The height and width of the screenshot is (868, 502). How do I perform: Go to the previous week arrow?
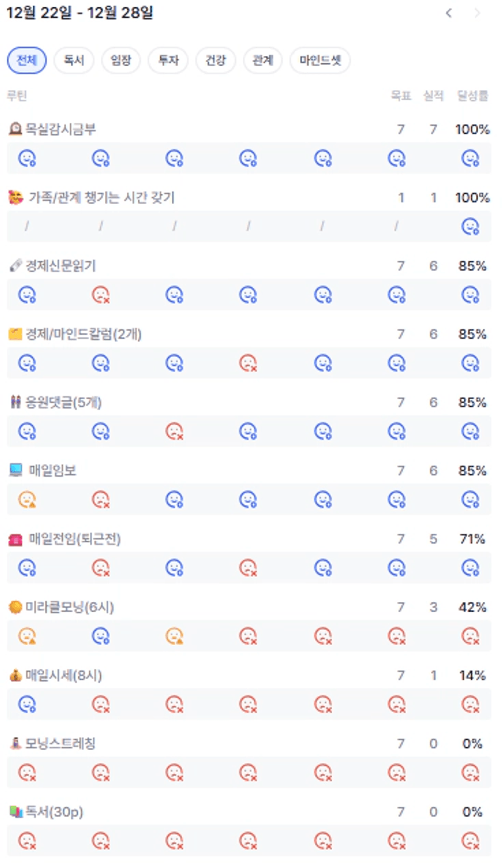[x=449, y=13]
